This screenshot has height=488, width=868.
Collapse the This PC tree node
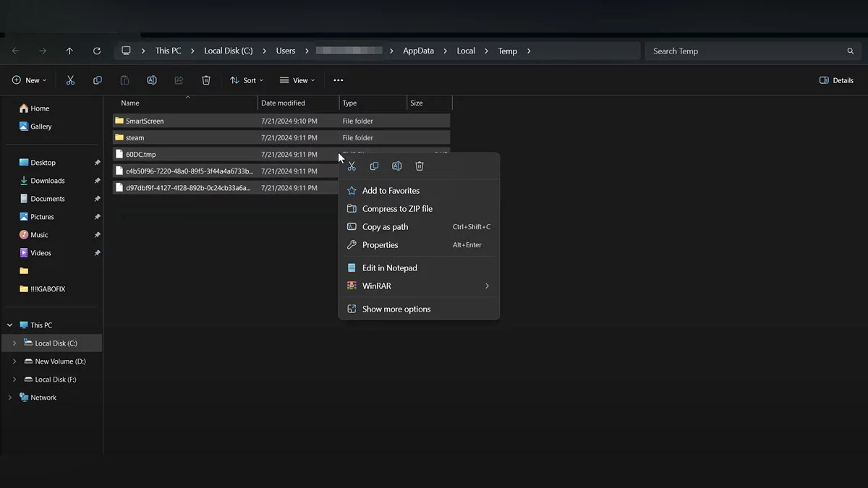(x=10, y=325)
